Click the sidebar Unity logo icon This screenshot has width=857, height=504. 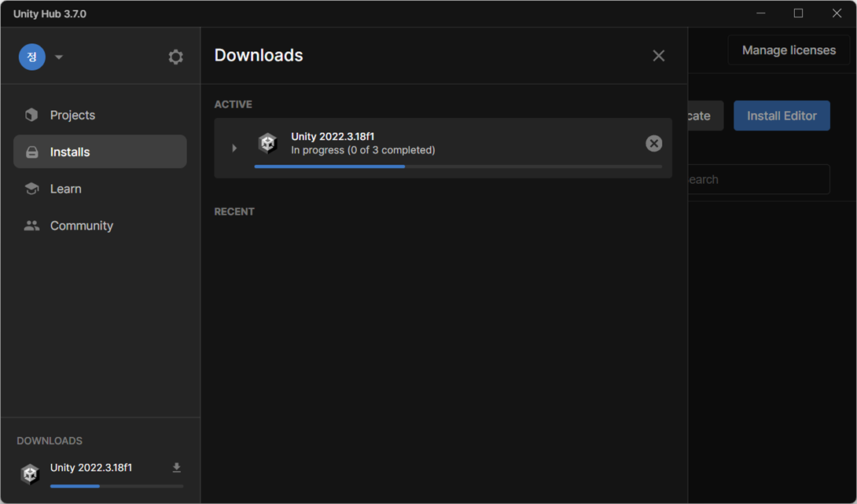click(x=30, y=474)
